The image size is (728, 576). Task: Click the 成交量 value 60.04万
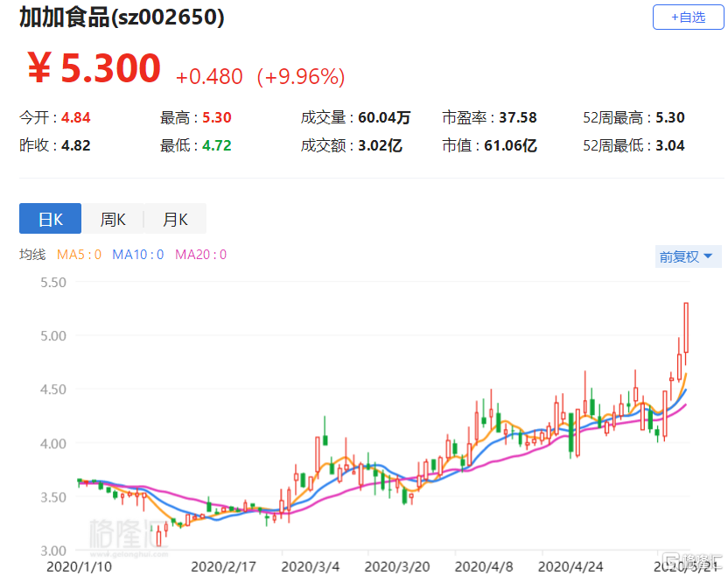point(384,117)
